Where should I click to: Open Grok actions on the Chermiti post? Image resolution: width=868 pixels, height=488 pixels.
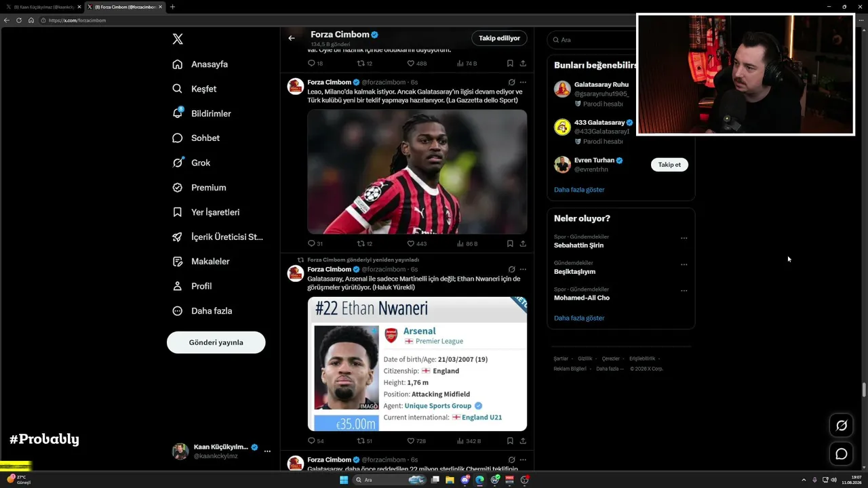click(512, 460)
